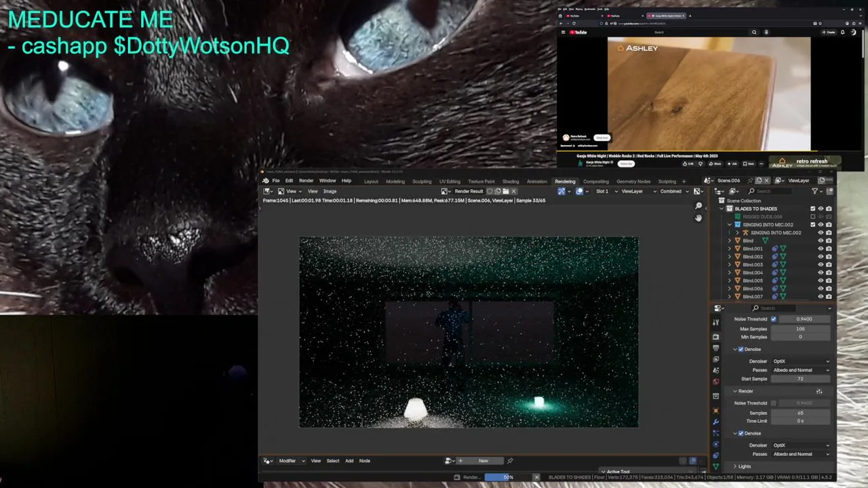
Task: Open viewport Passes Albedo and Normal dropdown
Action: [x=800, y=370]
